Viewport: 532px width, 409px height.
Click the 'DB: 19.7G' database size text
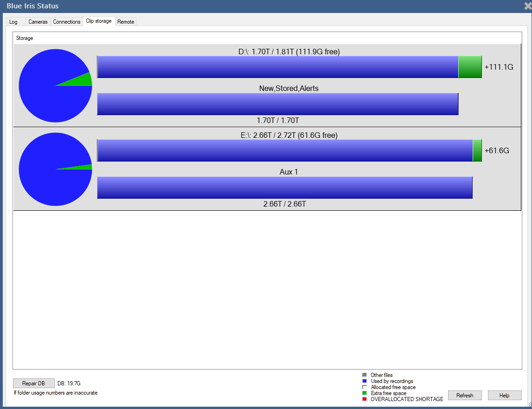click(x=69, y=383)
